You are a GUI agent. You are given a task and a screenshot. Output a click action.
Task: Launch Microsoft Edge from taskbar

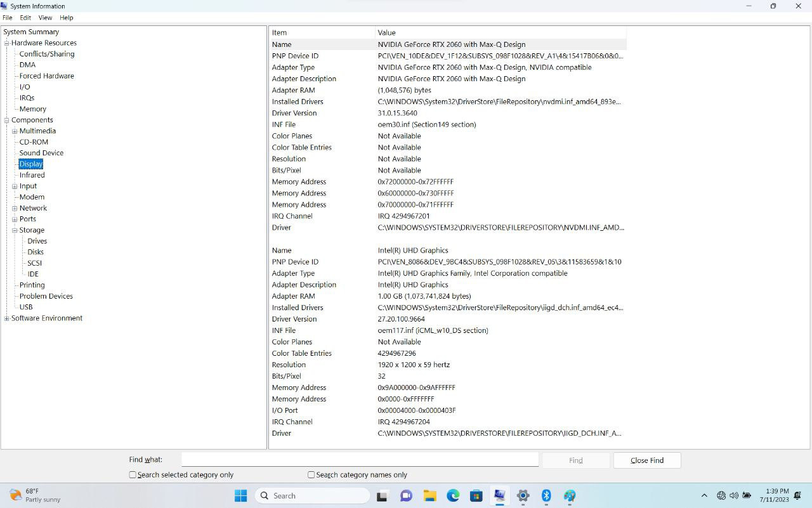[x=453, y=496]
